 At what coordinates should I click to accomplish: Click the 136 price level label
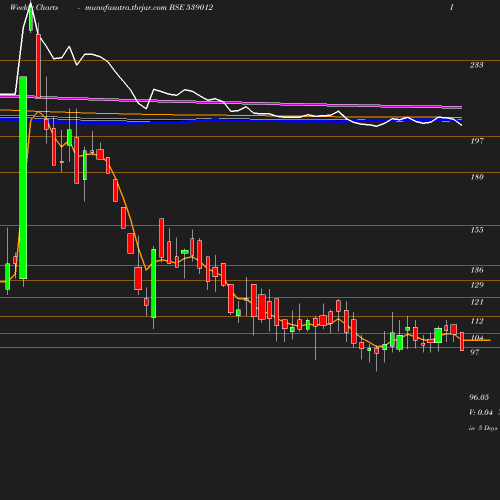tap(477, 270)
